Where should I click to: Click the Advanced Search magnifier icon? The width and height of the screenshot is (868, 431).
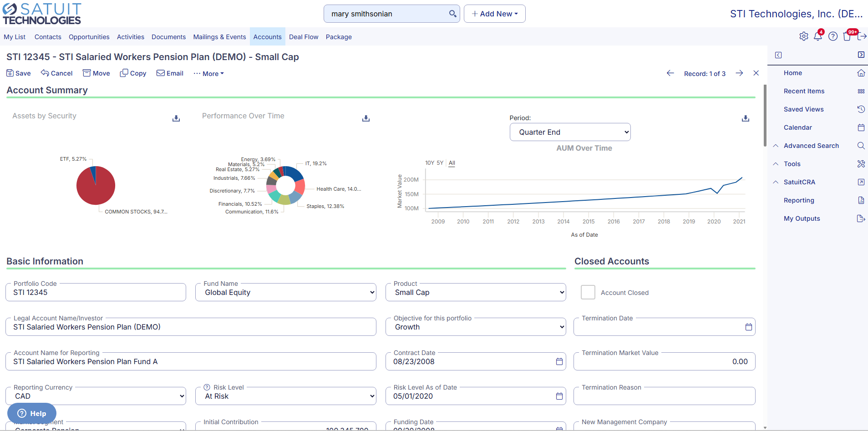click(861, 146)
